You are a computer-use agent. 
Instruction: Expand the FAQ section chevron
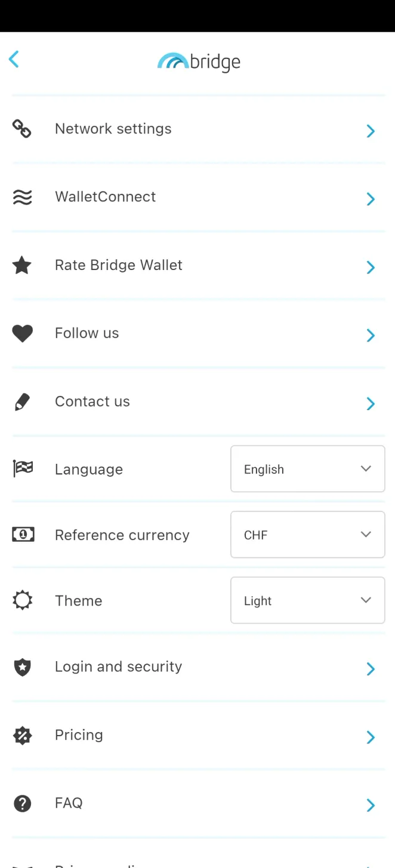(370, 805)
